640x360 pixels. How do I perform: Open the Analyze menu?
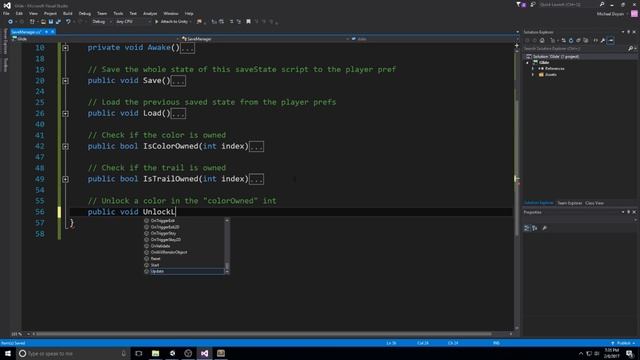coord(150,13)
